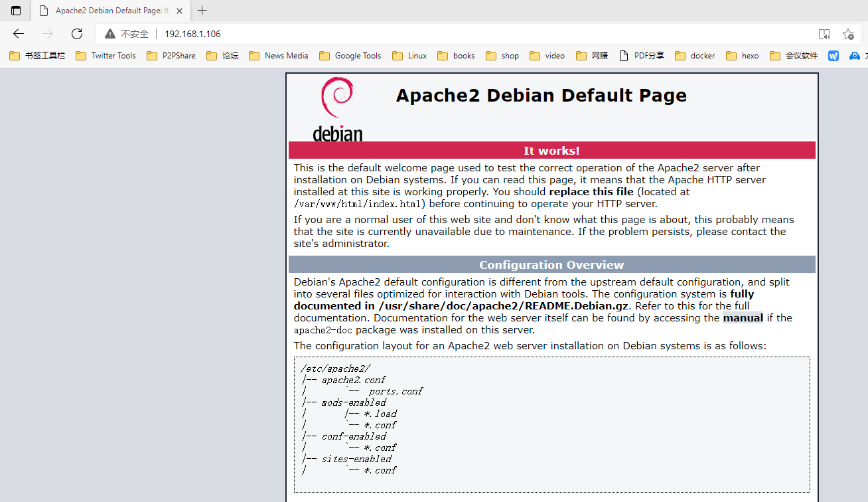Open the 论坛 bookmarks folder
The image size is (868, 502).
pyautogui.click(x=222, y=56)
